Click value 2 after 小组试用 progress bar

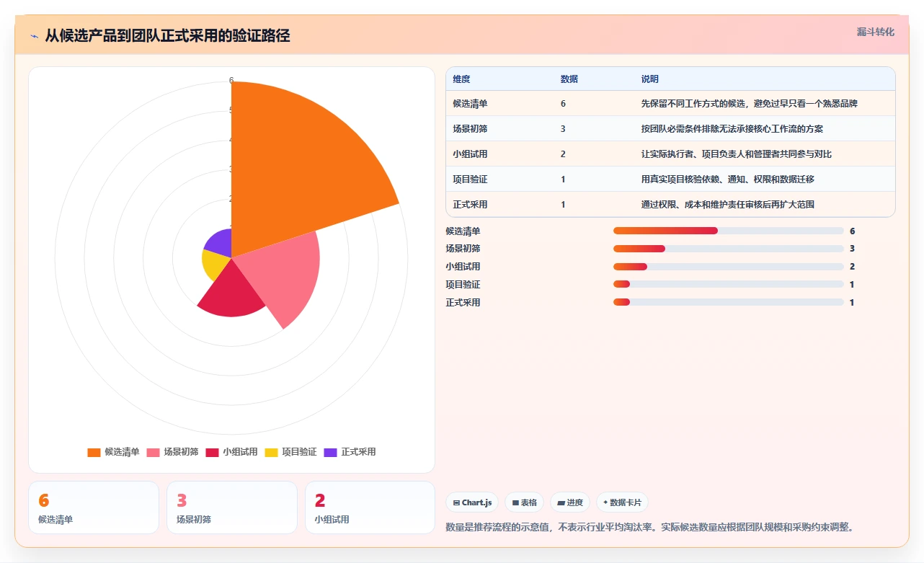tap(852, 267)
